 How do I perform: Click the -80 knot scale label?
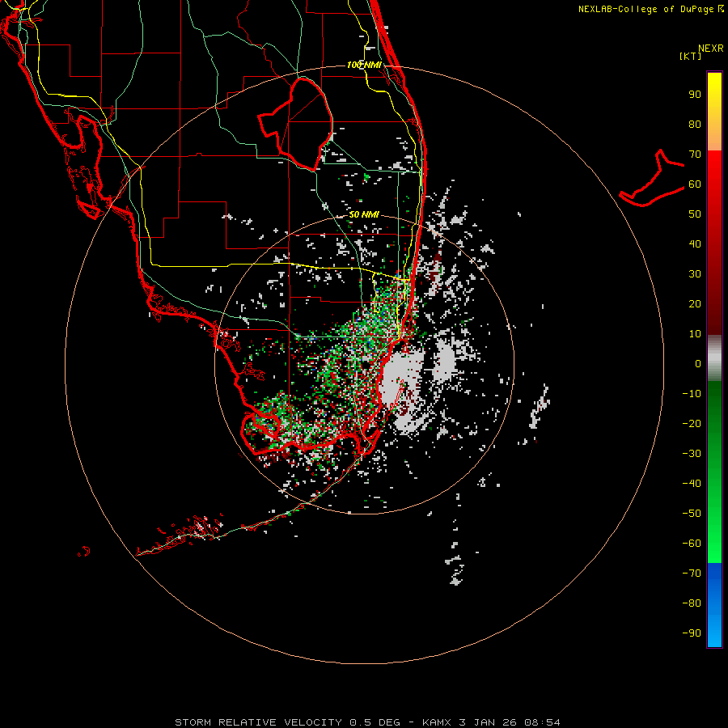(692, 603)
